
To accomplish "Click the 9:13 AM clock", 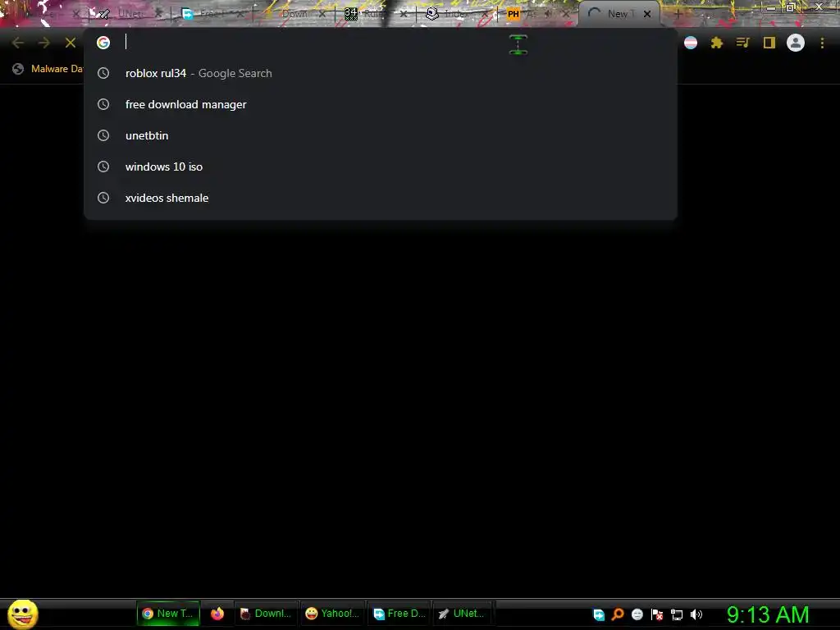I will point(768,614).
